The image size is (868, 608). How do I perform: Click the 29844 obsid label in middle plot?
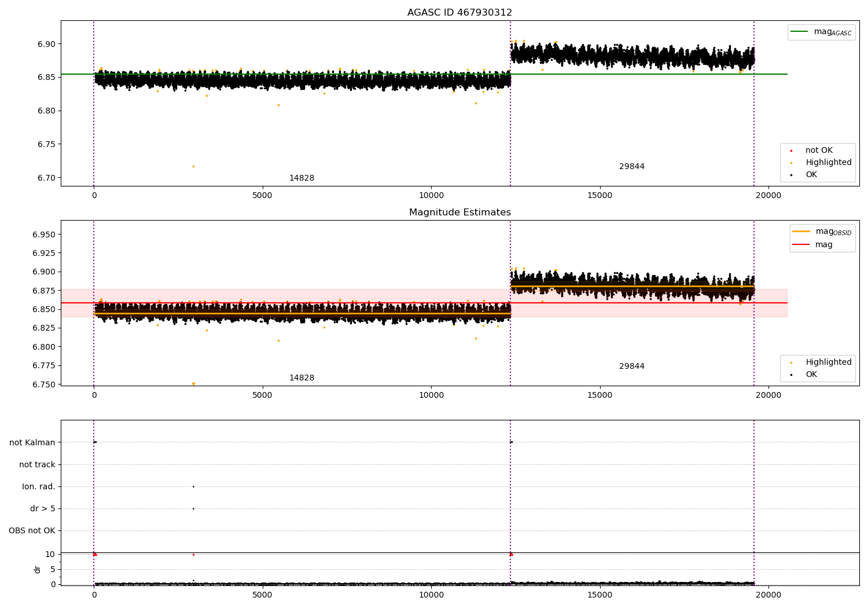click(631, 367)
